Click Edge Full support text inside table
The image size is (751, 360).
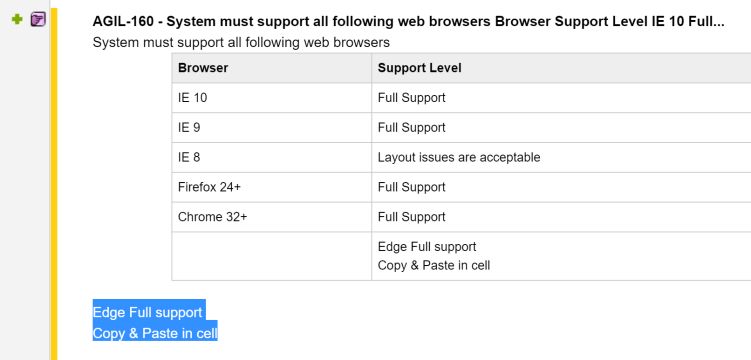[x=427, y=247]
